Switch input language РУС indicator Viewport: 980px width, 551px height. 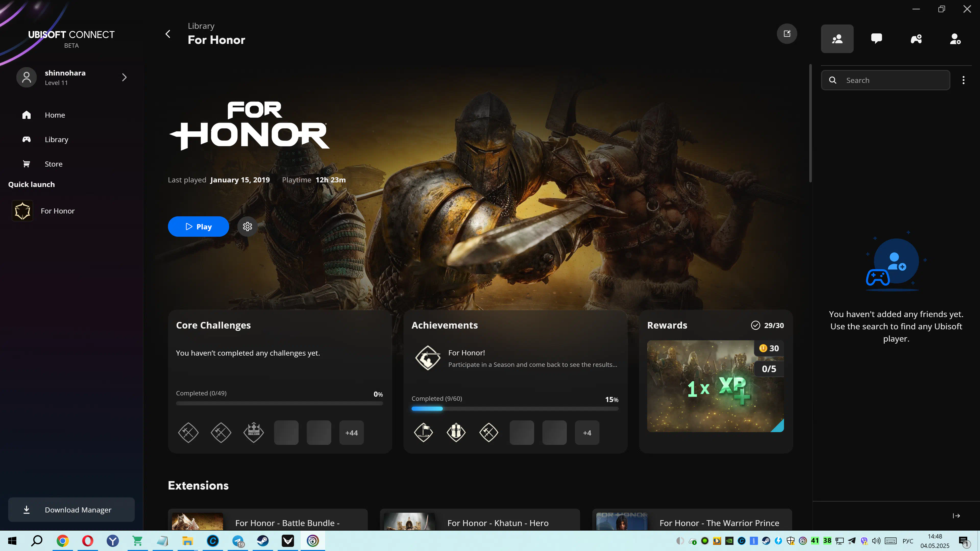908,541
